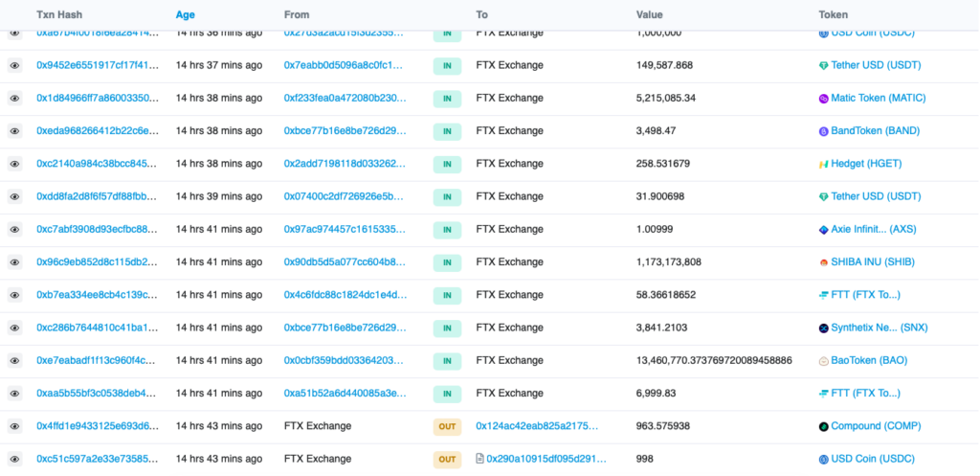Click the IN badge in the Matic Token row

click(x=447, y=99)
